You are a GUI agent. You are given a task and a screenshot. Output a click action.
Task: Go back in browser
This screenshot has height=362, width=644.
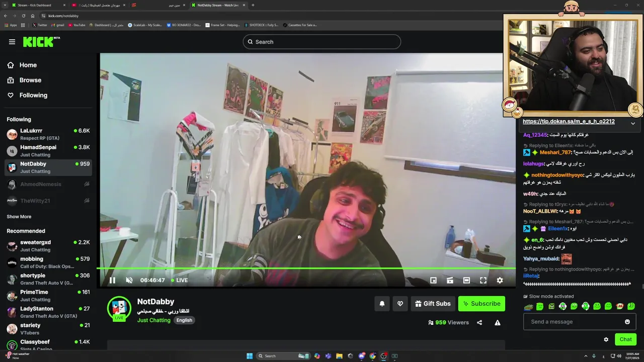(5, 16)
